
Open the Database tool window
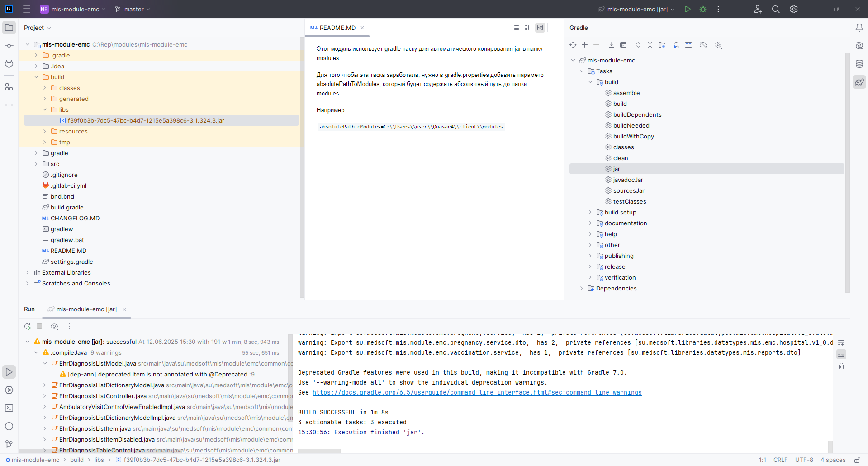[859, 64]
